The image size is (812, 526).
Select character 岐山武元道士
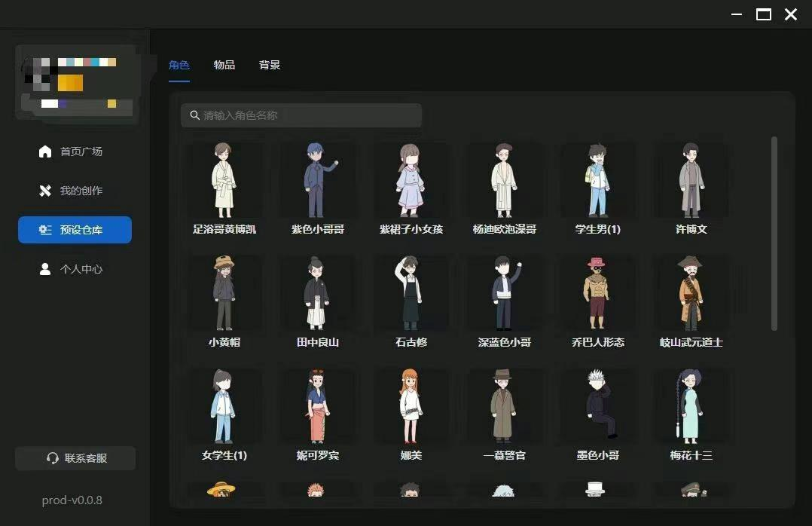(691, 301)
